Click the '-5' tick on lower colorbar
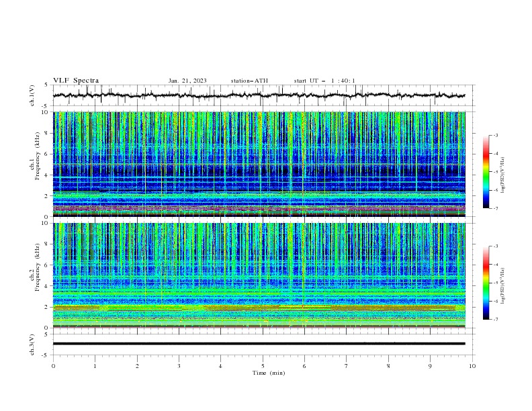Screen dimensions: 532x411 coord(495,283)
